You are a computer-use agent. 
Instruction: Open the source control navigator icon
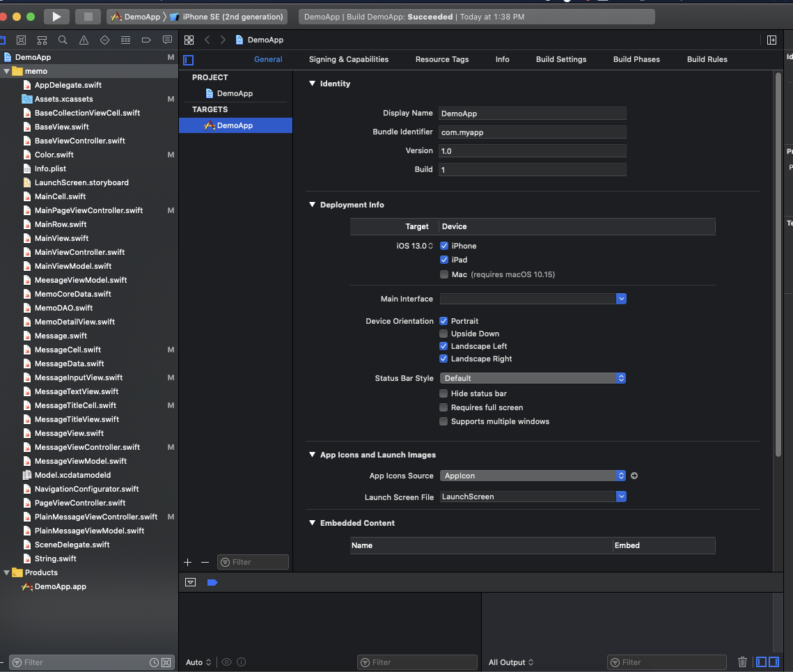[22, 40]
